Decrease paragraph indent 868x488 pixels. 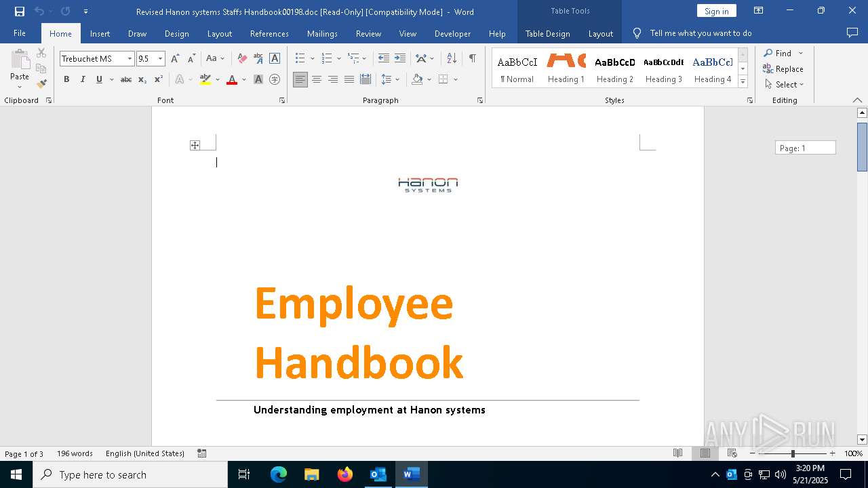click(x=384, y=59)
